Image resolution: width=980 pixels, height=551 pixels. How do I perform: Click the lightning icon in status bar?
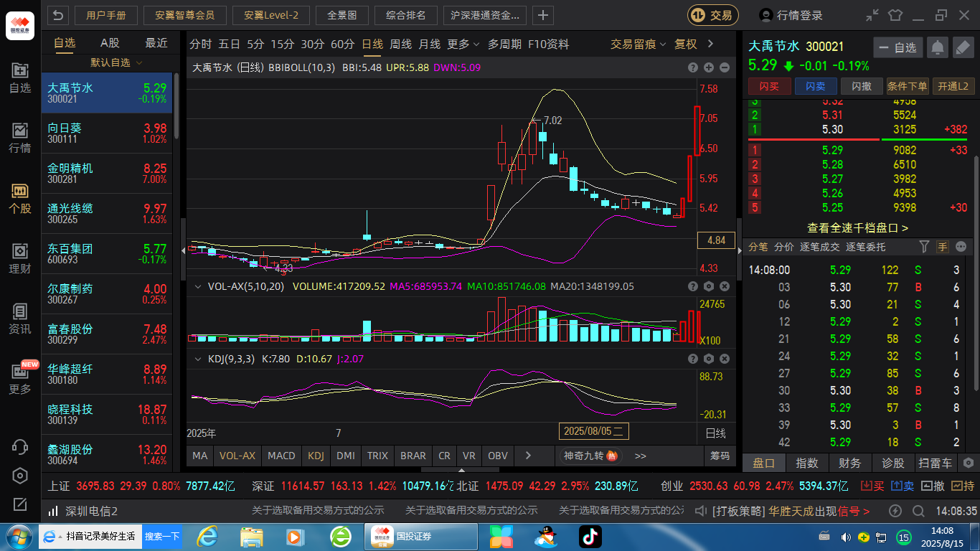click(x=895, y=512)
